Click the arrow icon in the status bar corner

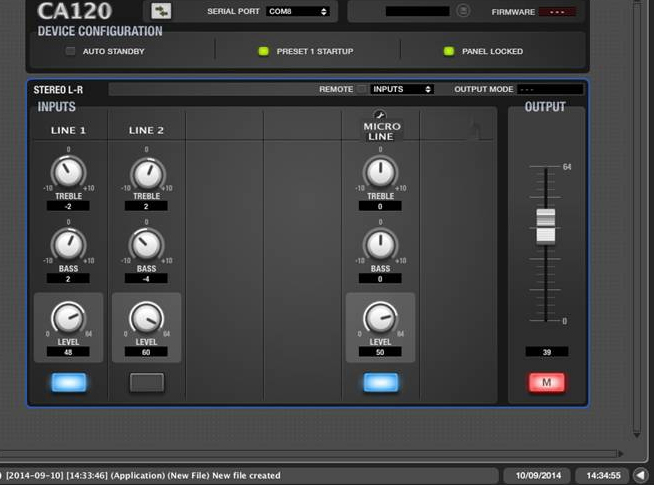click(640, 475)
